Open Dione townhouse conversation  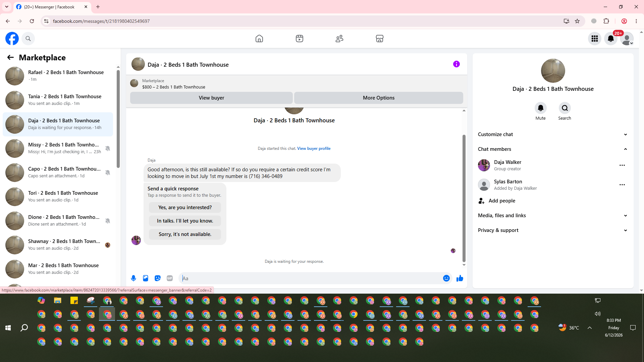(58, 221)
